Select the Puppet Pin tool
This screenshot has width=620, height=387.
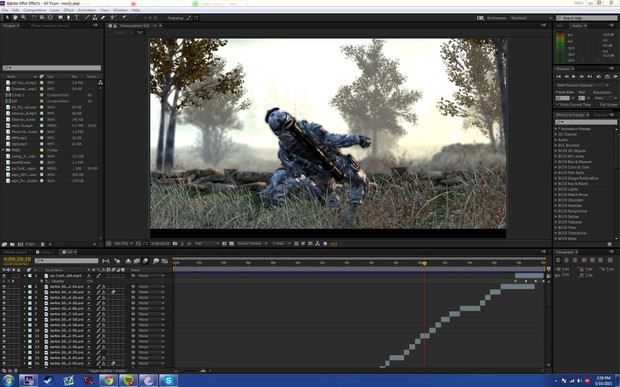point(124,18)
